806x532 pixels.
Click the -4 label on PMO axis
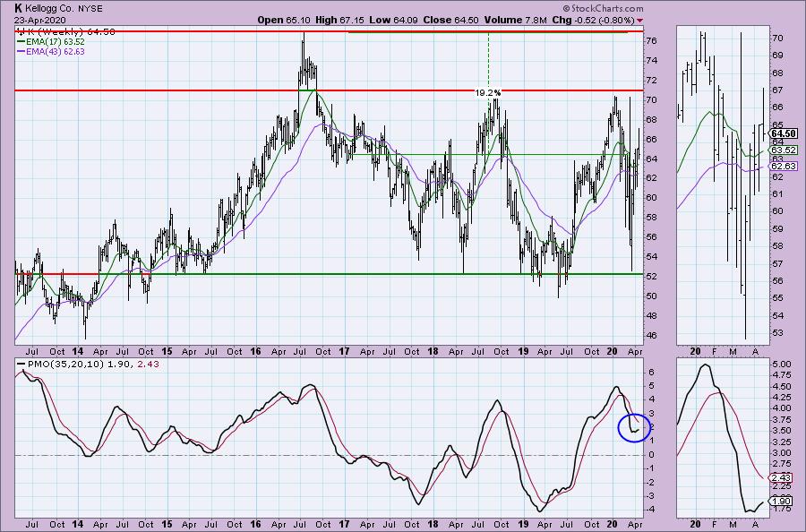652,510
